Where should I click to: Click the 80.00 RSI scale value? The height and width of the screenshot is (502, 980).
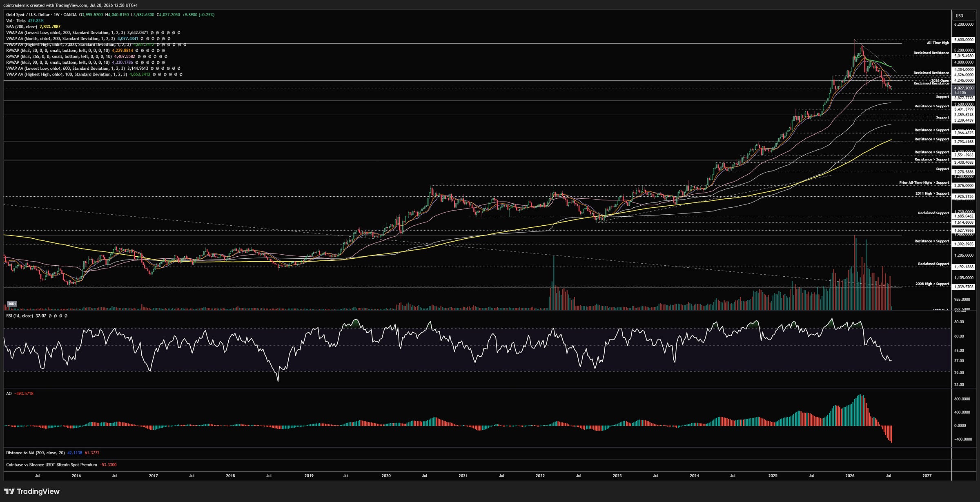[959, 322]
